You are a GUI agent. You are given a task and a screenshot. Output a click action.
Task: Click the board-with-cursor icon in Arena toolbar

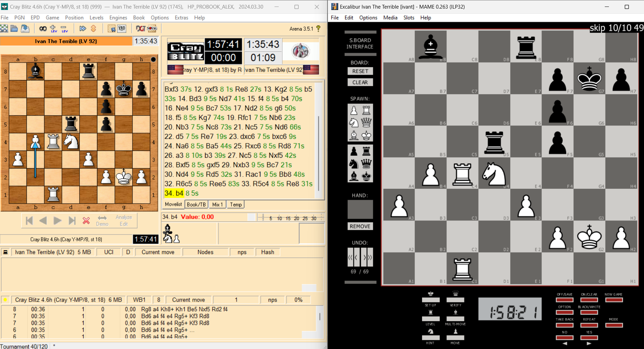(111, 29)
